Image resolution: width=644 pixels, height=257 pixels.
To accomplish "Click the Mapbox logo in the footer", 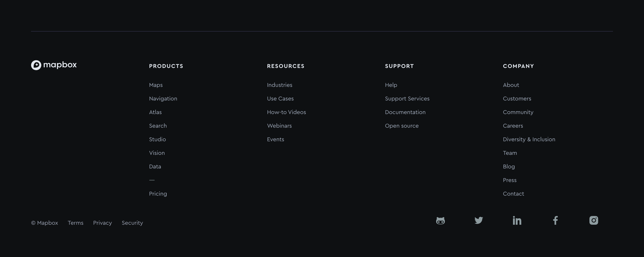I will click(x=54, y=65).
